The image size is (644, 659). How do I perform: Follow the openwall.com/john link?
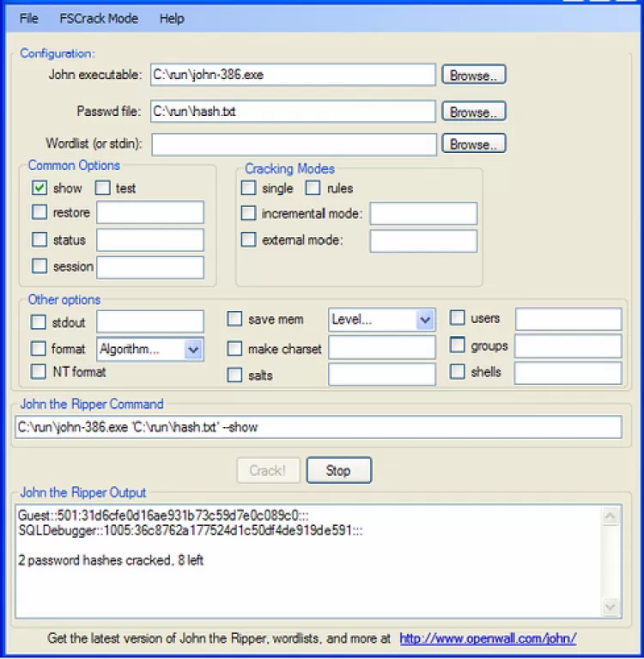488,638
